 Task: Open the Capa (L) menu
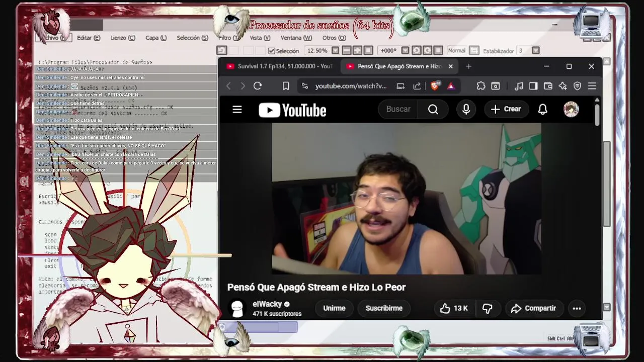tap(156, 38)
